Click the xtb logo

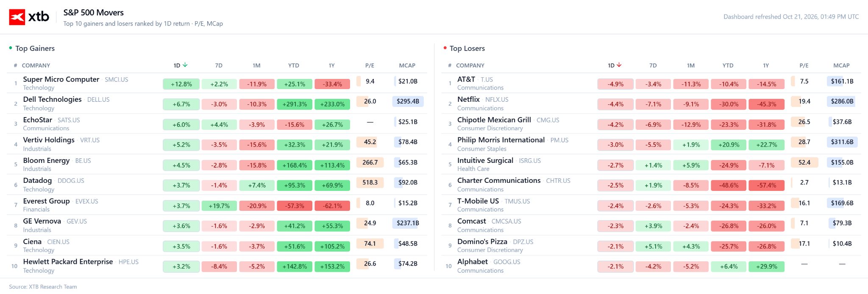tap(29, 17)
